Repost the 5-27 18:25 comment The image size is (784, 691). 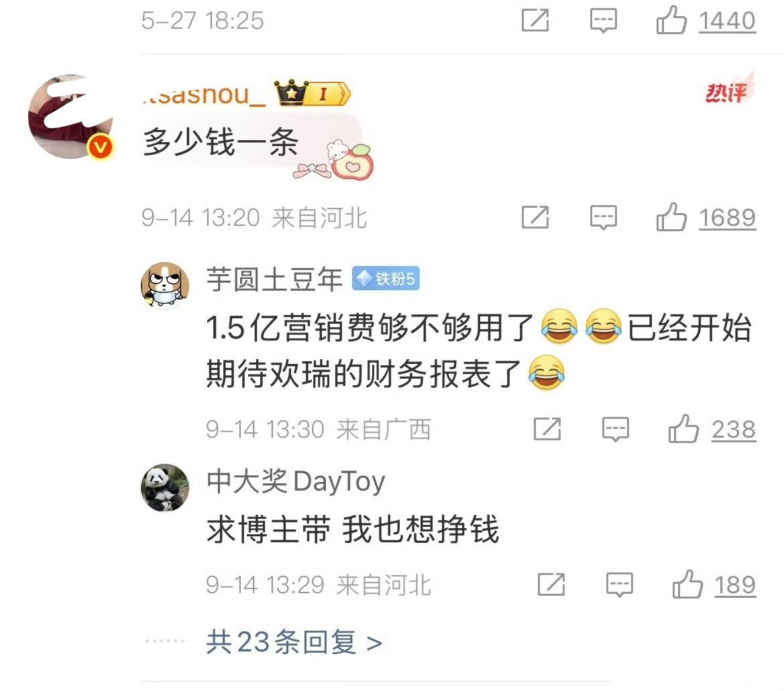click(x=535, y=21)
